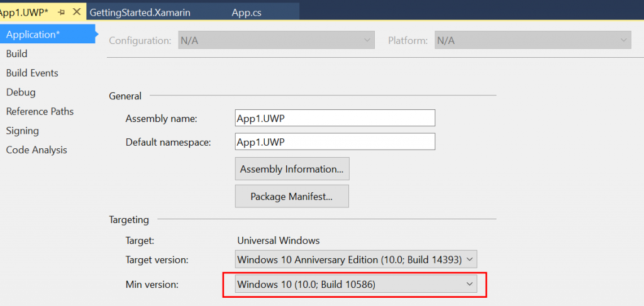Screen dimensions: 644x306
Task: Select the Universal Windows target text
Action: coord(279,241)
